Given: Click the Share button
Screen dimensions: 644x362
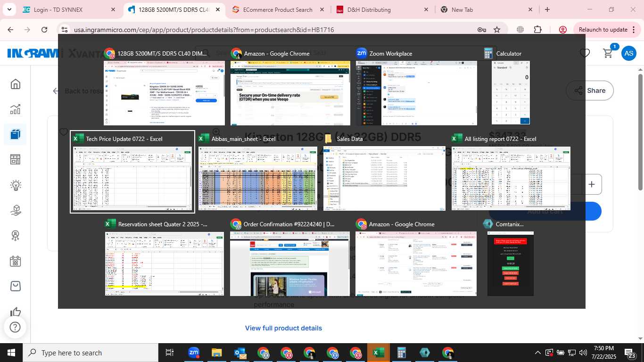Looking at the screenshot, I should click(589, 90).
